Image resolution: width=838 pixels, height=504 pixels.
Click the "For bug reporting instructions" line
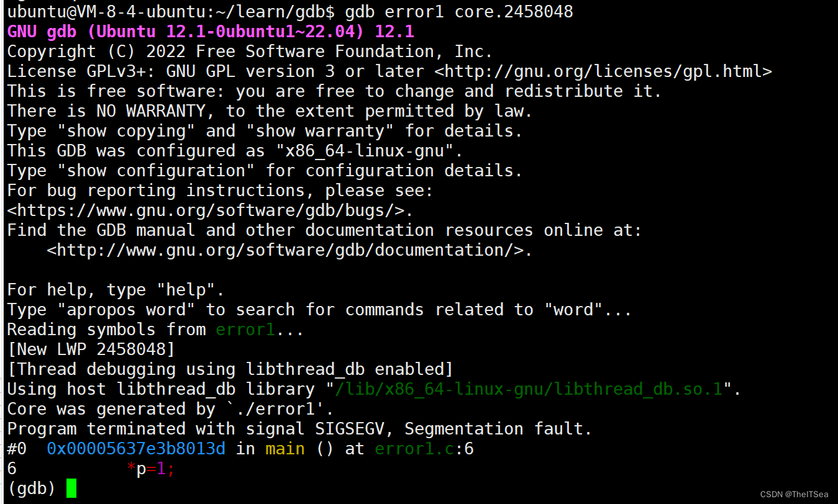[221, 190]
